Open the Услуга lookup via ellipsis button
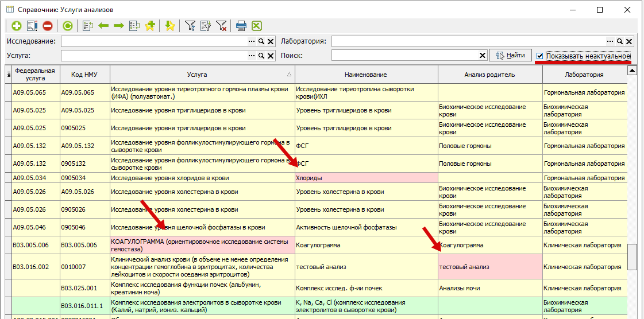 252,55
